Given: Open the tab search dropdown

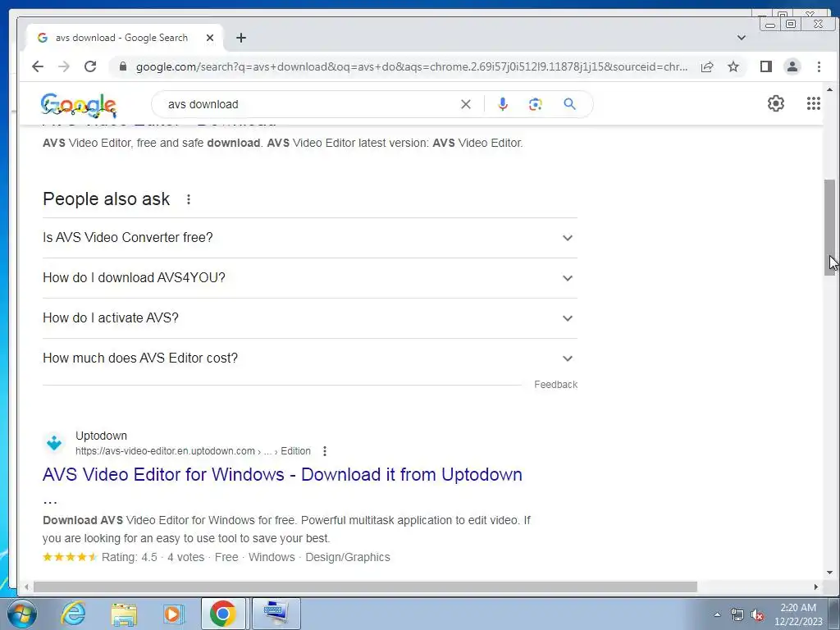Looking at the screenshot, I should coord(742,38).
